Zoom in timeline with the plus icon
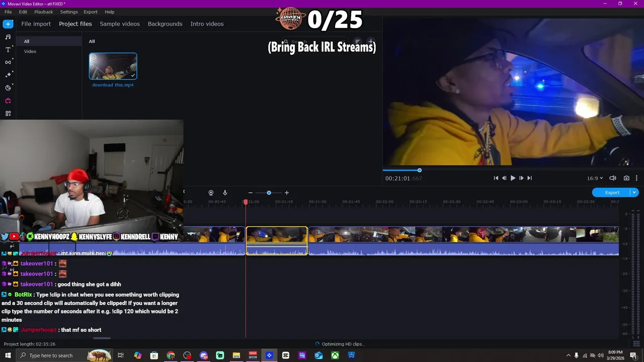Viewport: 644px width, 362px height. [287, 193]
